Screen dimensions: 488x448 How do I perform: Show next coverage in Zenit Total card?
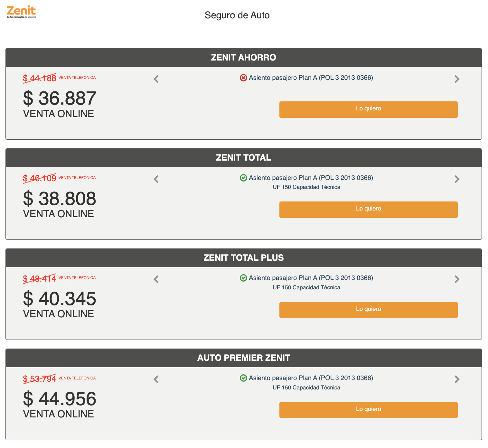(457, 179)
